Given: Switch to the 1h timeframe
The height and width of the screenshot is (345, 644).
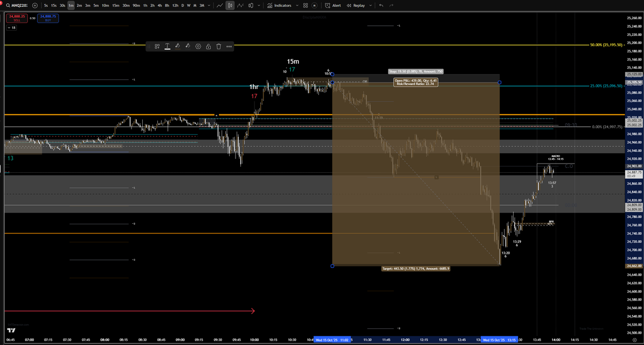Looking at the screenshot, I should coord(145,5).
